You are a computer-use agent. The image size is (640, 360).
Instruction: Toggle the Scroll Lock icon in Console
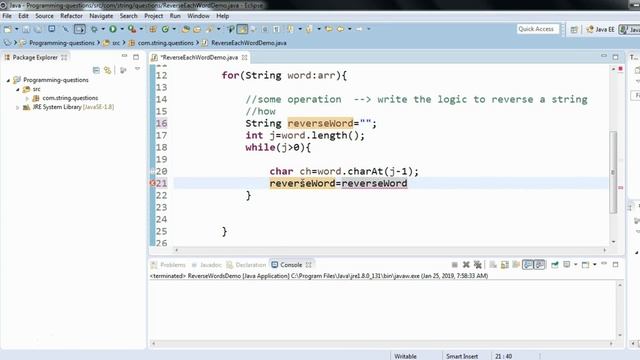pos(504,265)
